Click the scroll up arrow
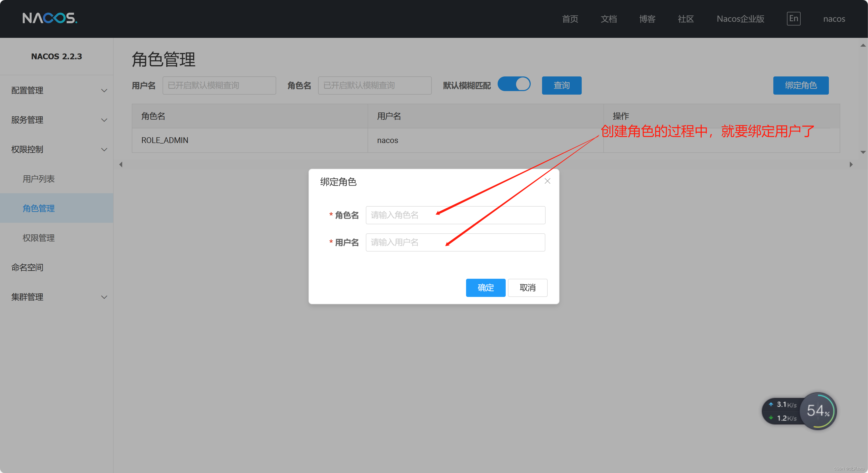This screenshot has width=868, height=473. click(x=863, y=45)
